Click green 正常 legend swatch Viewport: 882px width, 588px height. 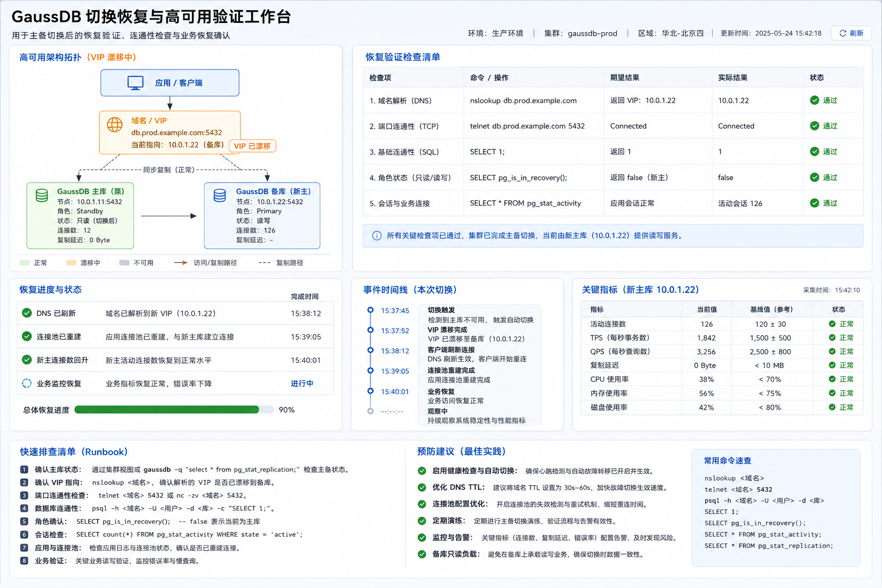click(25, 262)
